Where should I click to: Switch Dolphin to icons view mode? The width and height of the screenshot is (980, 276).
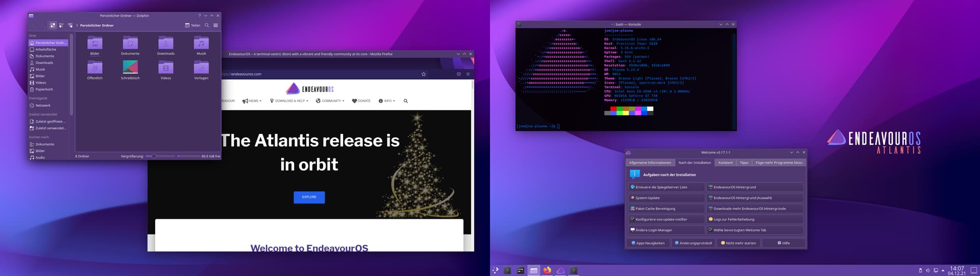(53, 25)
